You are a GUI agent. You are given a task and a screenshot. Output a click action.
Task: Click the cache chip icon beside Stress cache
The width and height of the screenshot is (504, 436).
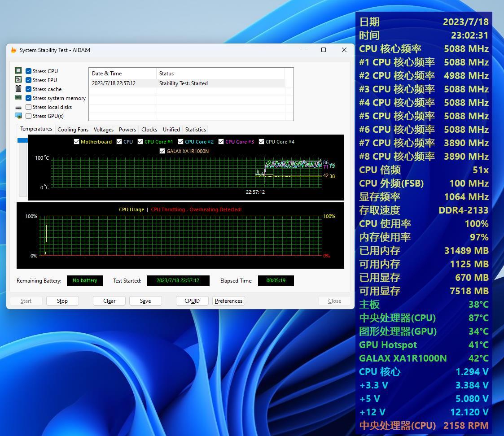click(18, 88)
